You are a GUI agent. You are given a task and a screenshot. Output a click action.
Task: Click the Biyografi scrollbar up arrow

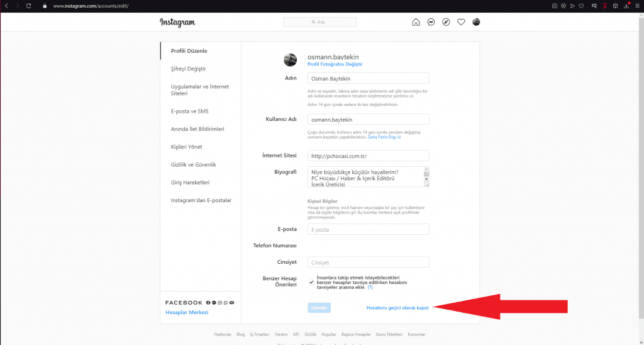tap(426, 169)
